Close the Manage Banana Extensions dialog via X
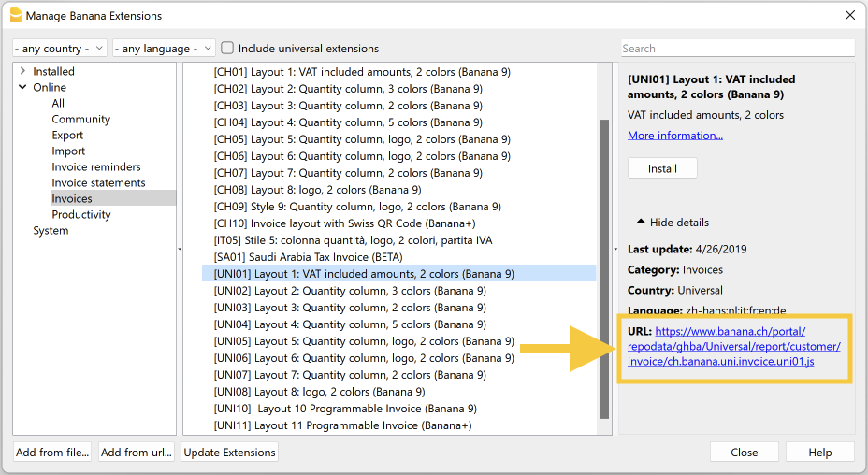868x475 pixels. 849,16
